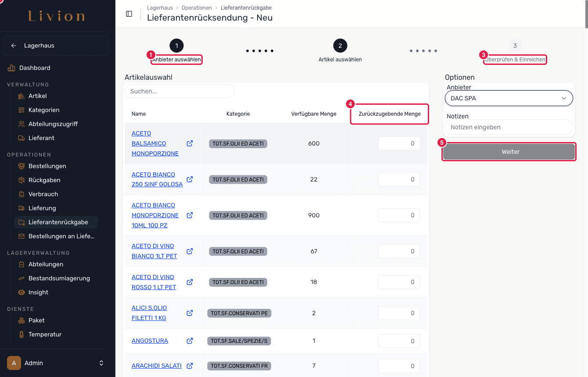Open Bestellungen in the sidebar
The height and width of the screenshot is (377, 588).
click(47, 166)
